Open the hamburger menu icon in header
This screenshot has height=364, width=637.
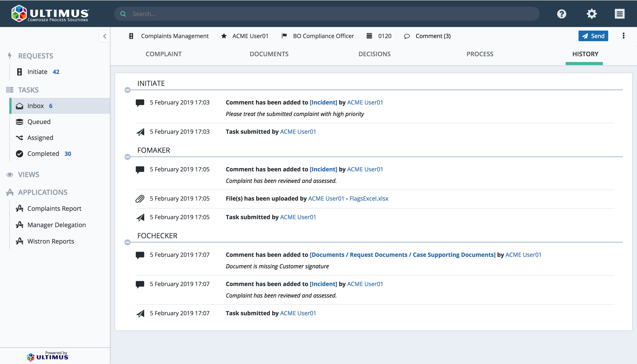coord(620,14)
